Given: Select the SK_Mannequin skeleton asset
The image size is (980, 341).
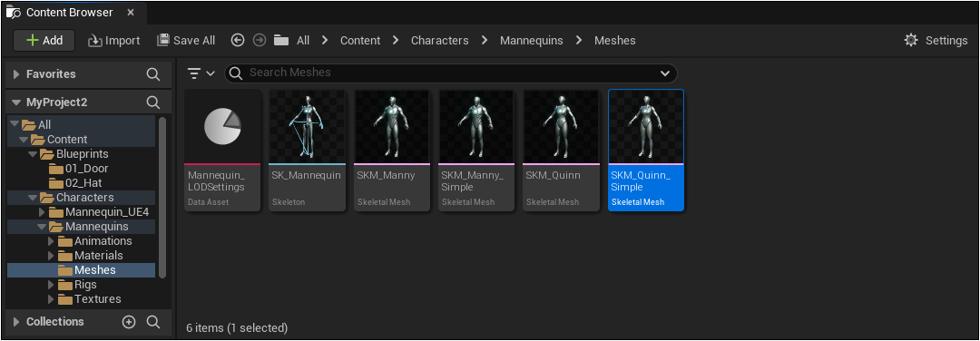Looking at the screenshot, I should click(x=307, y=151).
